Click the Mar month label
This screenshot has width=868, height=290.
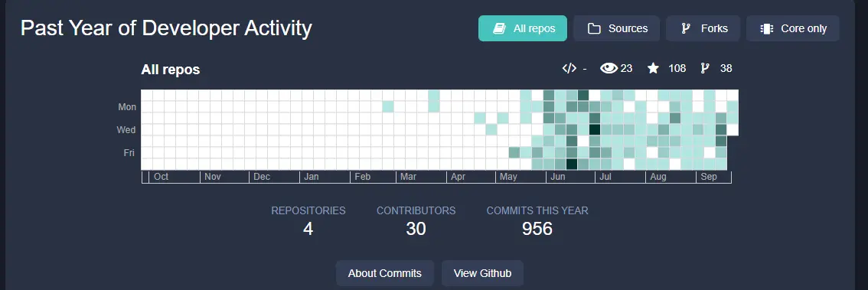[x=408, y=177]
